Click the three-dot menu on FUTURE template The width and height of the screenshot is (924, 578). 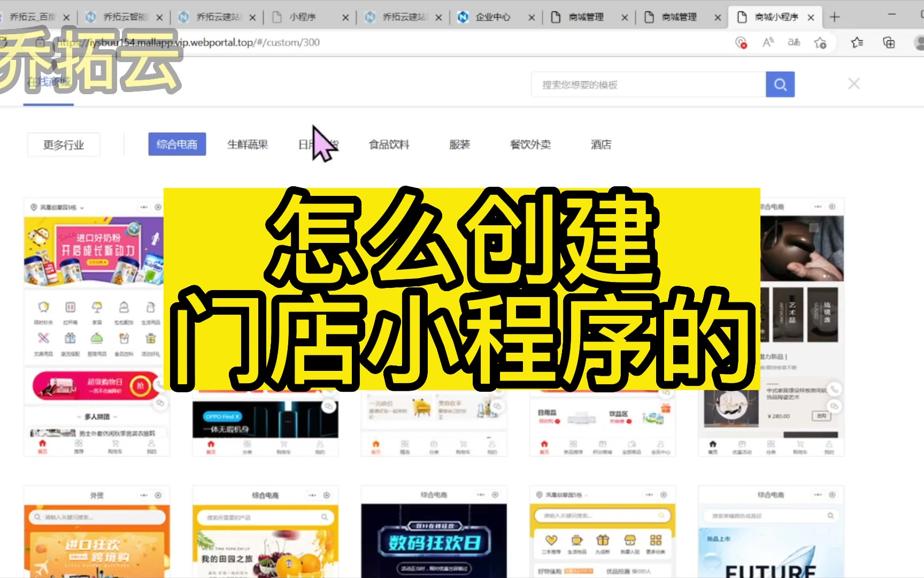click(818, 495)
